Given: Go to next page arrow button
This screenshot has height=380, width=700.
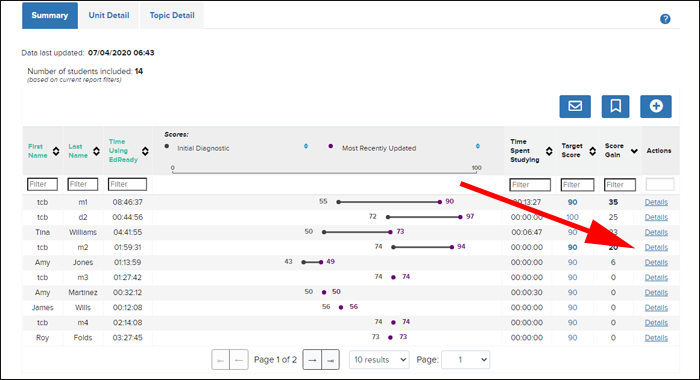Looking at the screenshot, I should point(312,359).
